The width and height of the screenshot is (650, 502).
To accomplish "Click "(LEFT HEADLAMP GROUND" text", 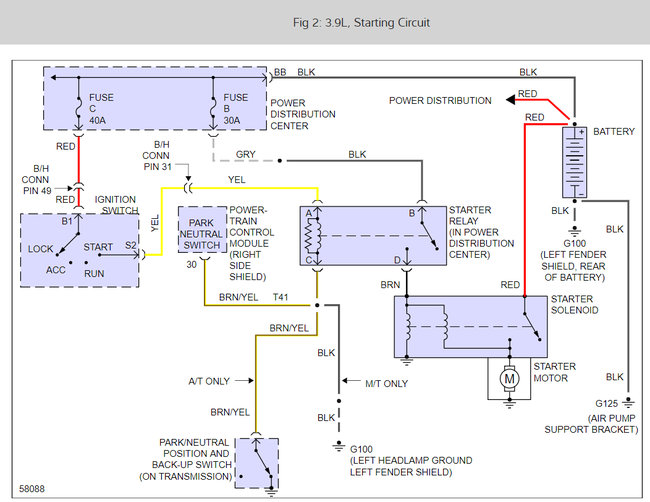I will [x=411, y=461].
